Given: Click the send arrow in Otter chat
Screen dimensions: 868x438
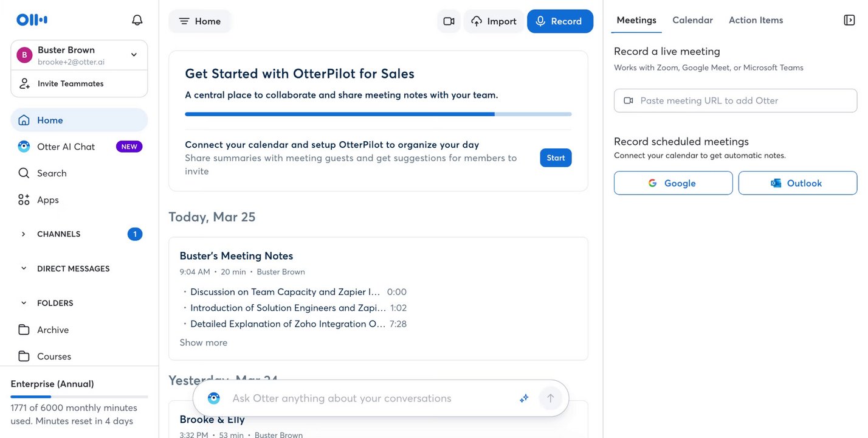Looking at the screenshot, I should click(x=551, y=398).
